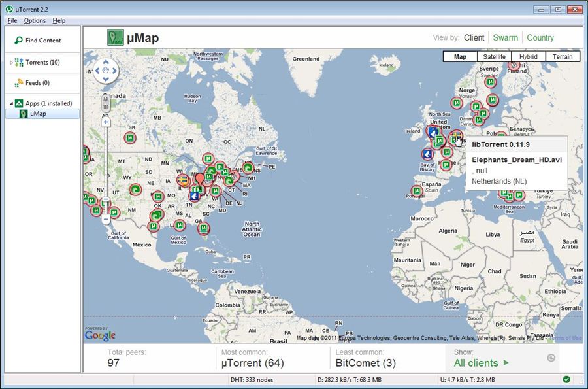Click the BitComet swirl marker near Nova Scotia
Image resolution: width=588 pixels, height=389 pixels.
coord(248,168)
